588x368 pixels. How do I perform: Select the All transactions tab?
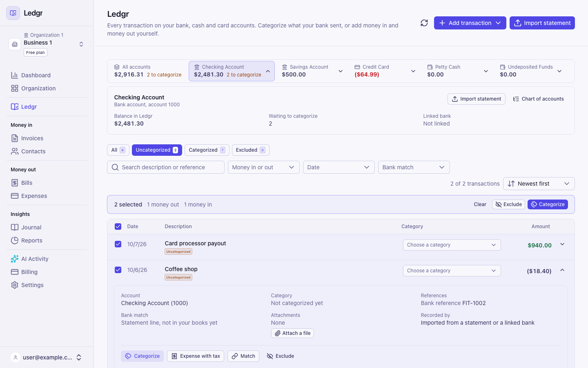click(118, 150)
